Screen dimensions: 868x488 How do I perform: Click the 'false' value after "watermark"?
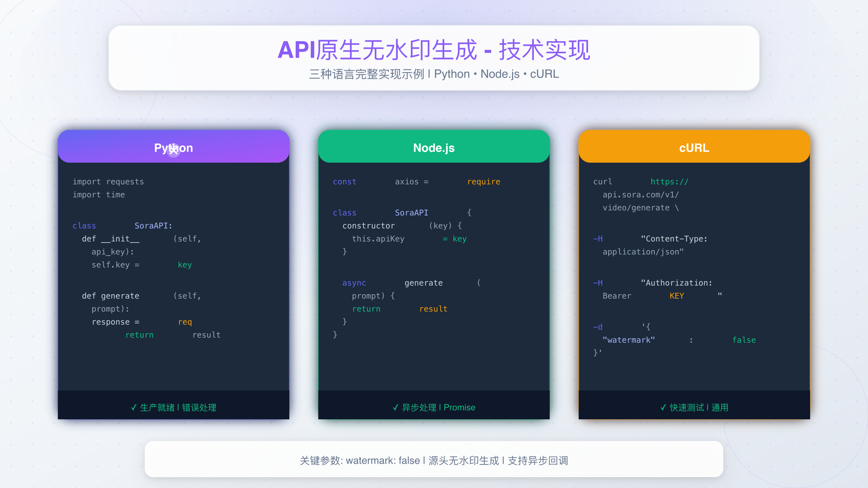(744, 340)
